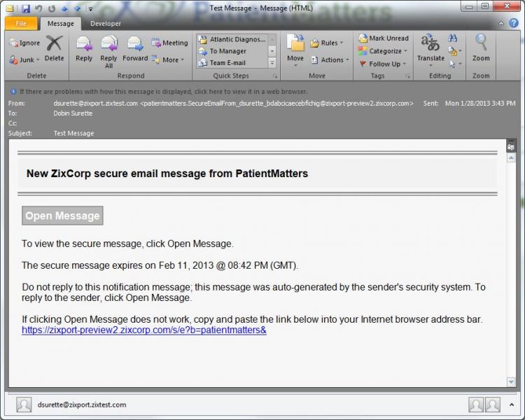The image size is (525, 420).
Task: Open the zixport-preview2.zixcorp.com link
Action: (x=144, y=330)
